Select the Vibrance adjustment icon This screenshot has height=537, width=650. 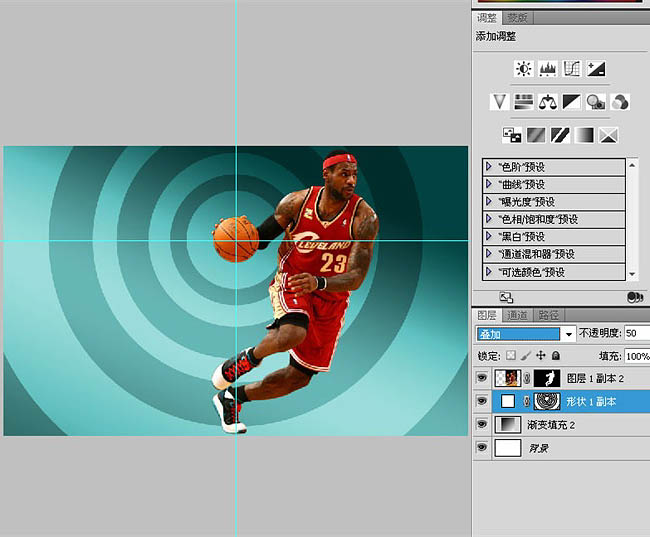pos(499,101)
